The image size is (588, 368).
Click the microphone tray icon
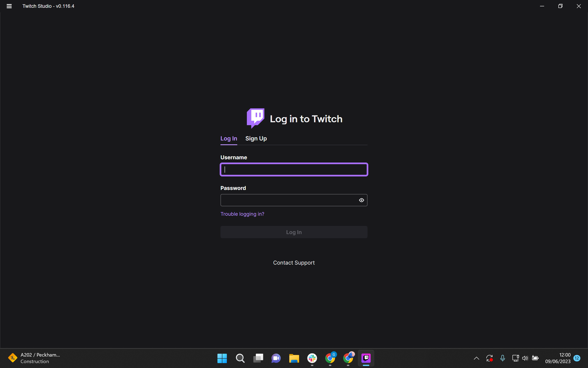click(x=502, y=358)
